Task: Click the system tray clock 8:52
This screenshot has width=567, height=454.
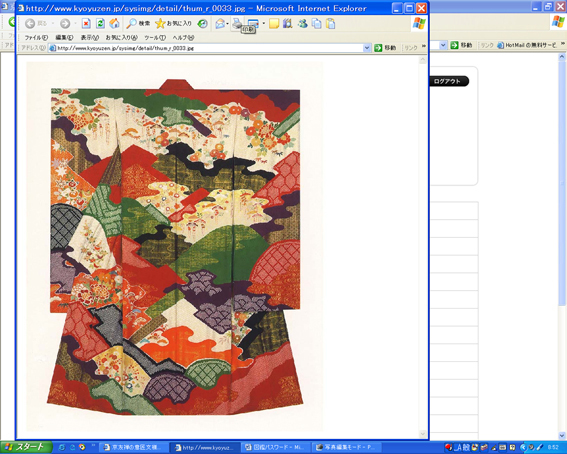Action: [x=553, y=447]
